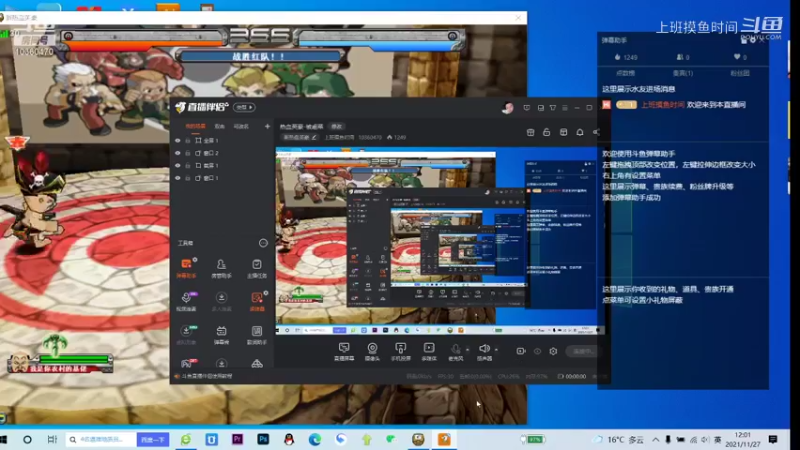Show hidden system tray icons chevron
Image resolution: width=800 pixels, height=450 pixels.
pyautogui.click(x=656, y=439)
